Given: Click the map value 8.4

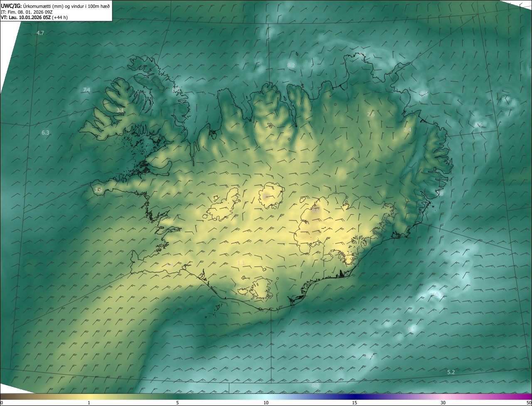Looking at the screenshot, I should [x=424, y=94].
